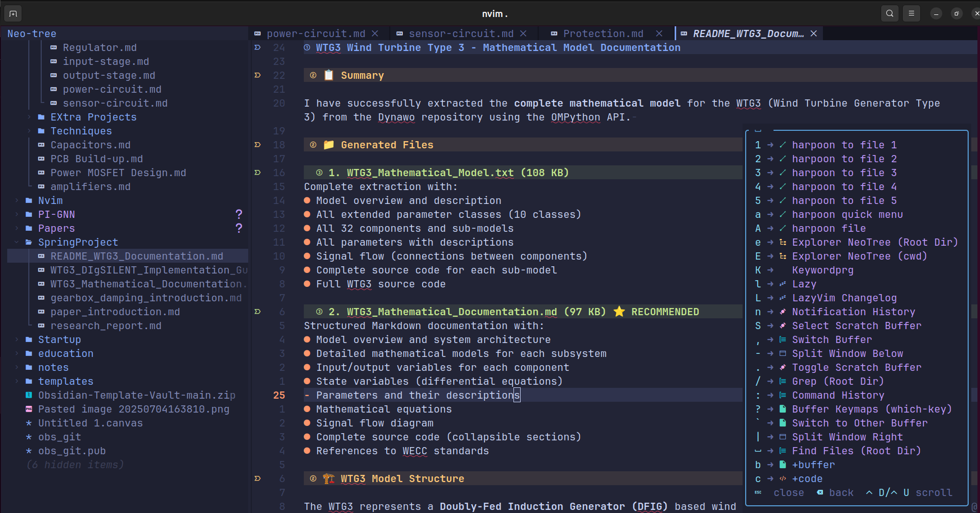Collapse the SpringProject folder

point(17,242)
